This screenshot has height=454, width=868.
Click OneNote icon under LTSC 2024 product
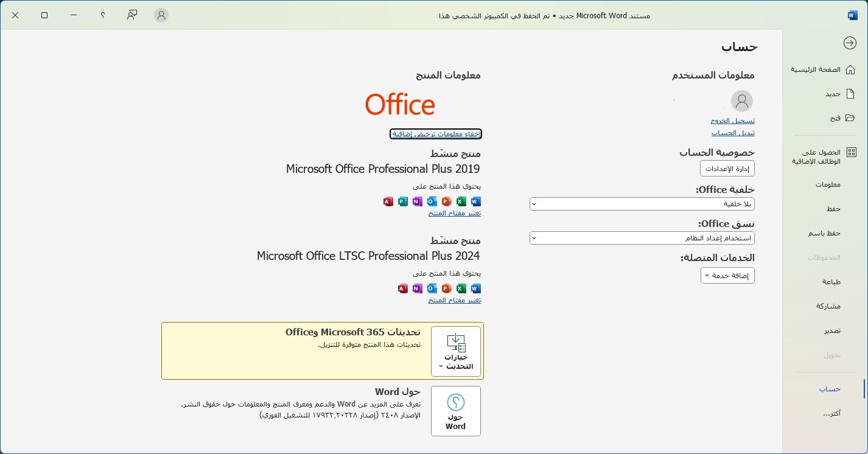point(417,288)
